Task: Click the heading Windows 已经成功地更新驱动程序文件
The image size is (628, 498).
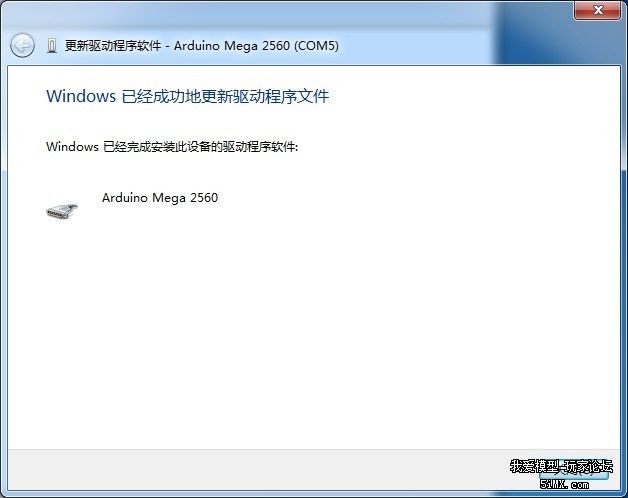Action: [x=187, y=96]
